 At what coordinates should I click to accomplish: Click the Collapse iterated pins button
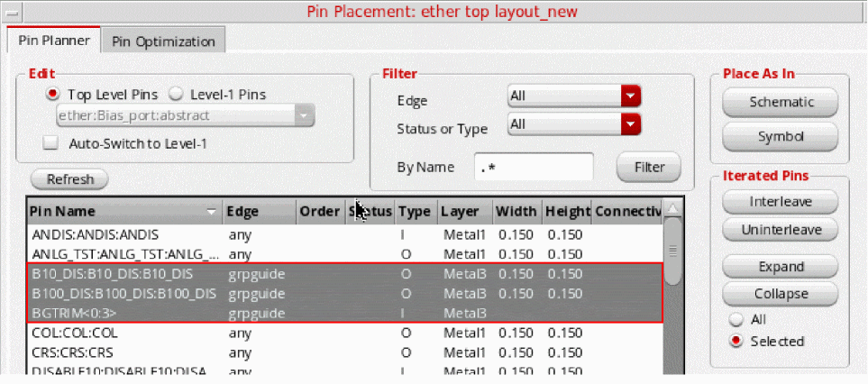tap(781, 293)
